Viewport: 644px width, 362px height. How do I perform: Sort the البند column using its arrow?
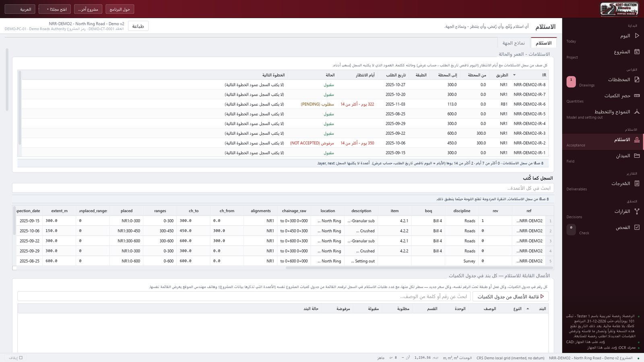(x=528, y=309)
